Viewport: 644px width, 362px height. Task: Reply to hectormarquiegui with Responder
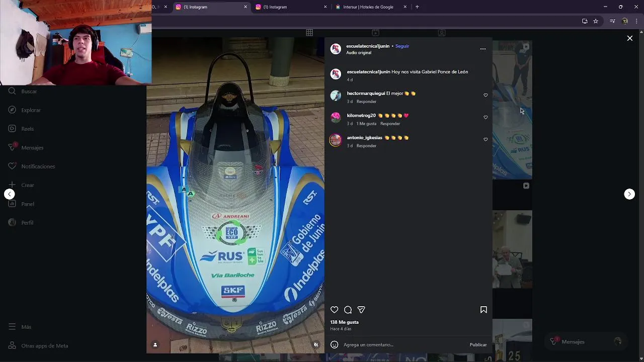(x=366, y=102)
